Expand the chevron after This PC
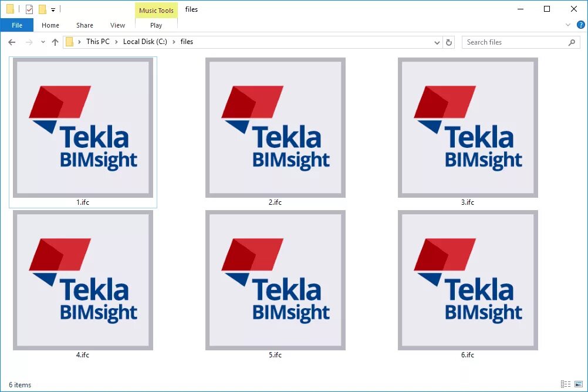 click(116, 42)
